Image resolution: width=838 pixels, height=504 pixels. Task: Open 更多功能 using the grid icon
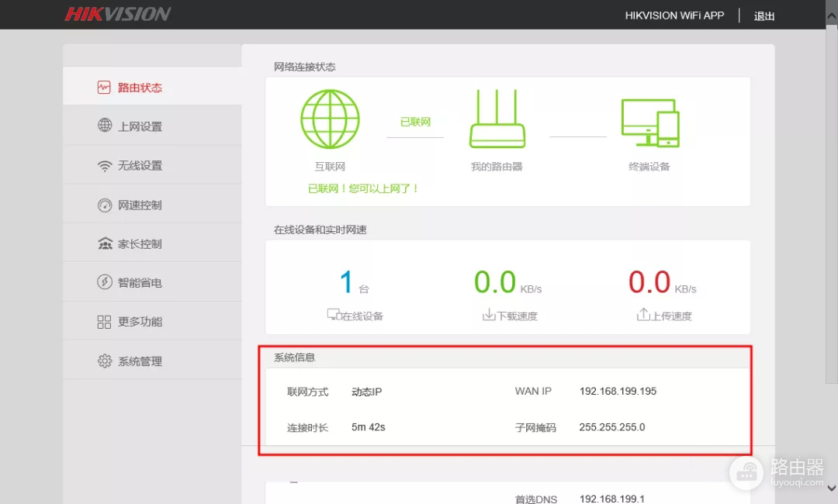(105, 320)
